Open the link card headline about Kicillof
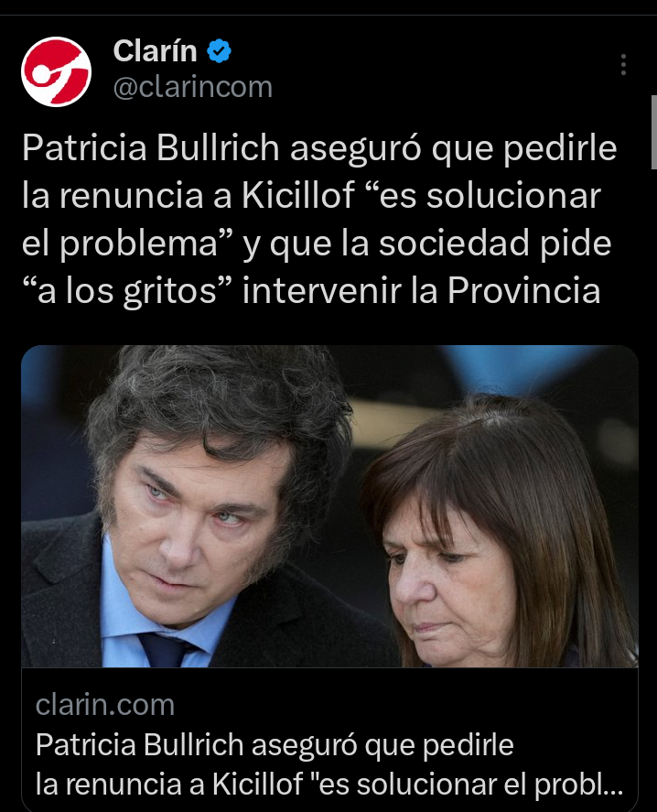657x812 pixels. (x=329, y=764)
